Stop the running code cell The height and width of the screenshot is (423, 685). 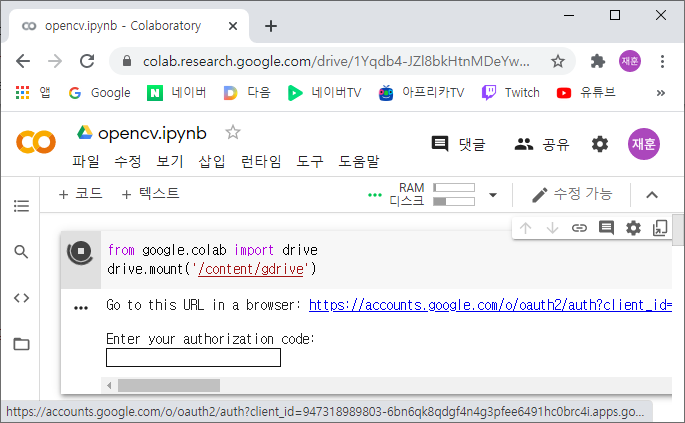point(80,252)
